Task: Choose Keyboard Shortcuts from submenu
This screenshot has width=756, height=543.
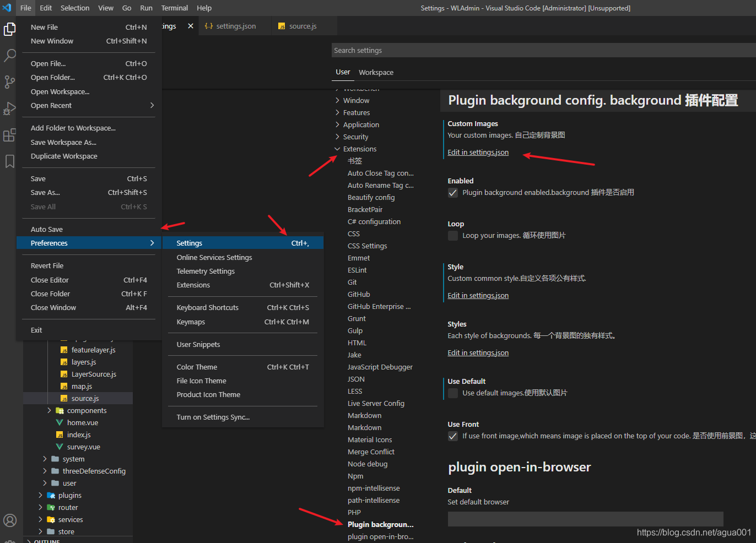Action: click(242, 307)
